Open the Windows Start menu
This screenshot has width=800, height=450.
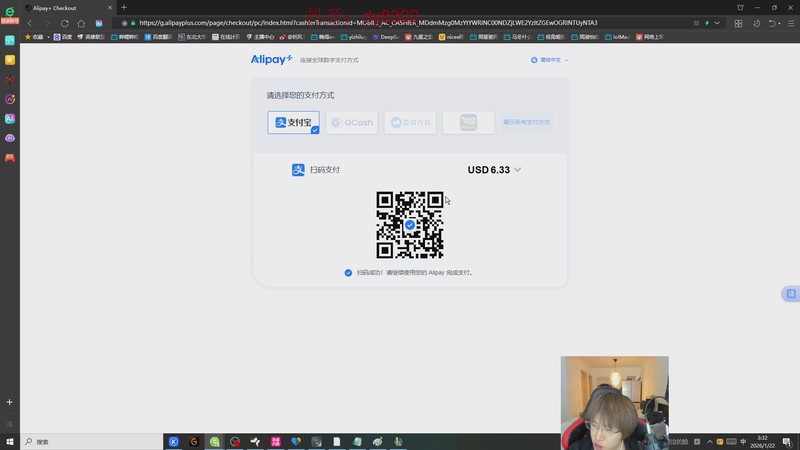click(10, 442)
